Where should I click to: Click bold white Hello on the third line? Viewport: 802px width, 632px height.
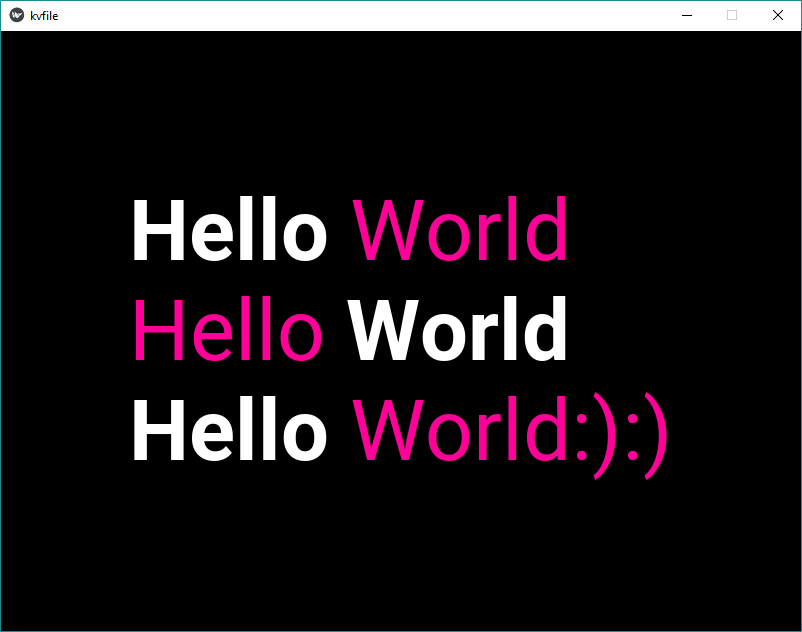tap(230, 428)
